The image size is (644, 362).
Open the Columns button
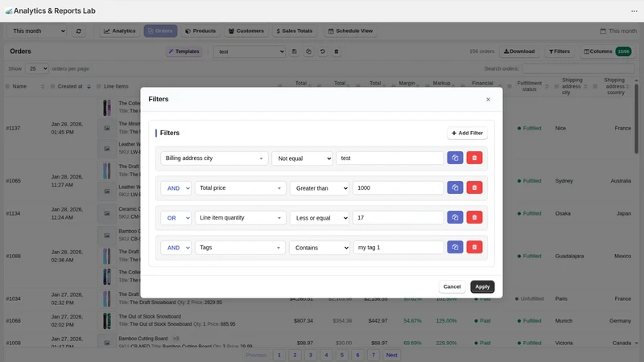[x=607, y=51]
